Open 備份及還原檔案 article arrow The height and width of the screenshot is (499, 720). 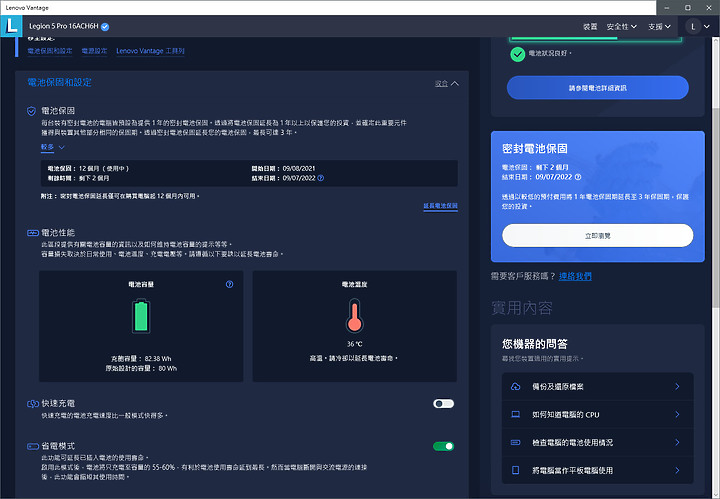click(x=677, y=387)
